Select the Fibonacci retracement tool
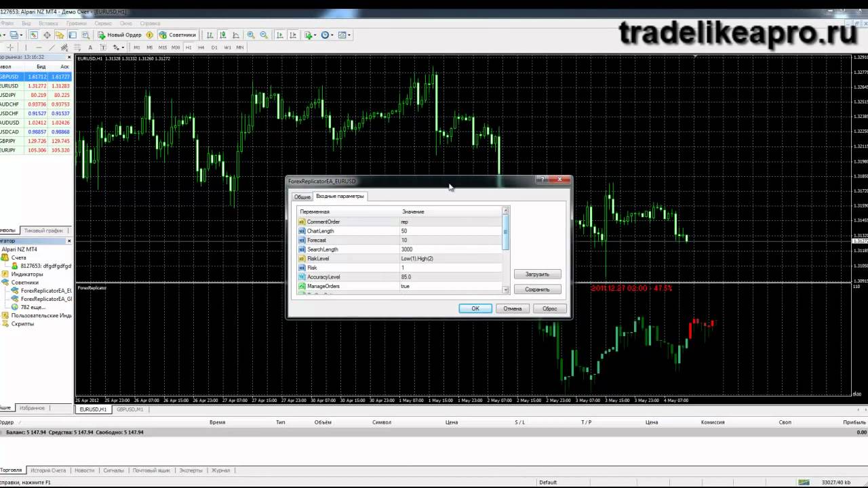 (x=77, y=47)
